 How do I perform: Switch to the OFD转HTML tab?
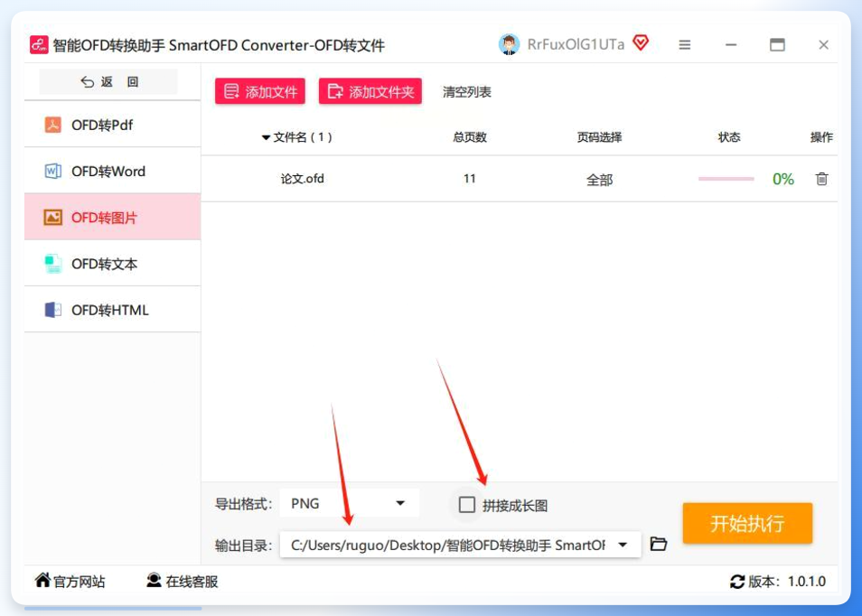tap(113, 310)
